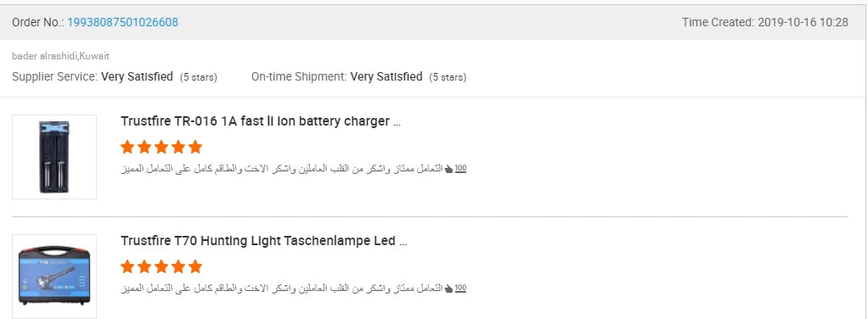
Task: Open order number 19938087501026608 link
Action: point(123,23)
